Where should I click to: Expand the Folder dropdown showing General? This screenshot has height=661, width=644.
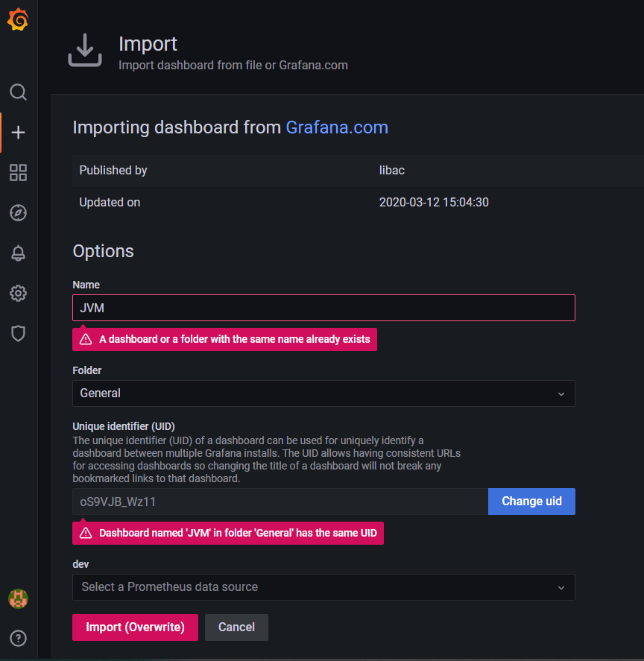(323, 393)
